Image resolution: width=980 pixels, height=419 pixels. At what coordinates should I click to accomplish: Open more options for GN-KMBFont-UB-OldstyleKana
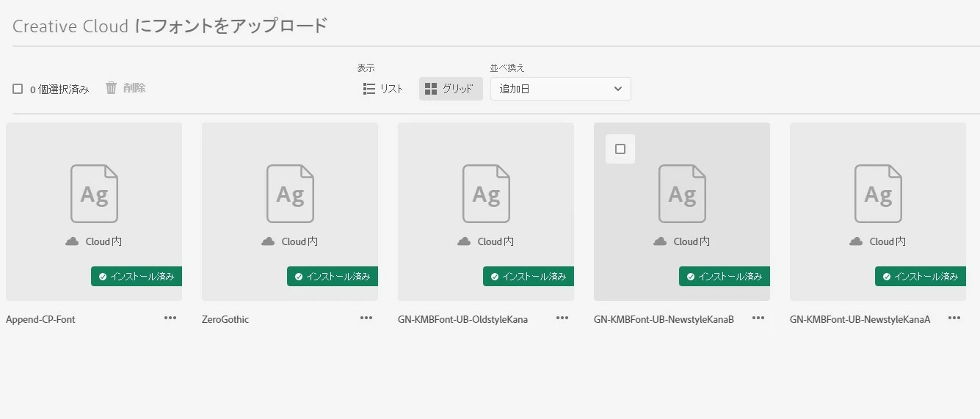tap(562, 318)
